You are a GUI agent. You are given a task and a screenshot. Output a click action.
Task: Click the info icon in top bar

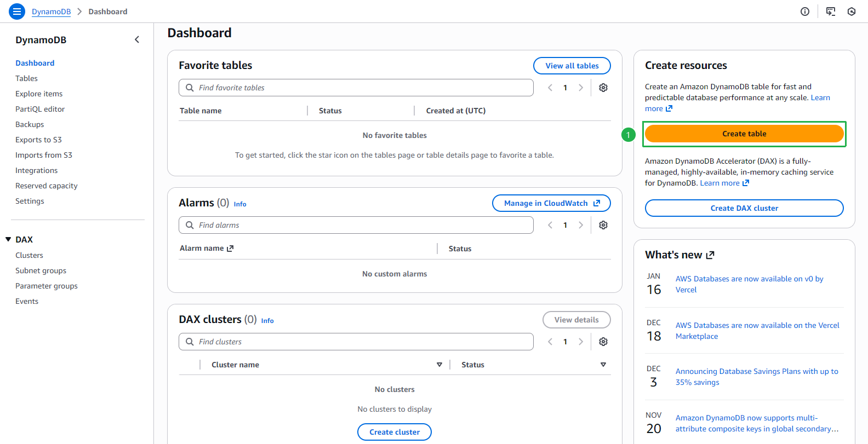click(805, 11)
